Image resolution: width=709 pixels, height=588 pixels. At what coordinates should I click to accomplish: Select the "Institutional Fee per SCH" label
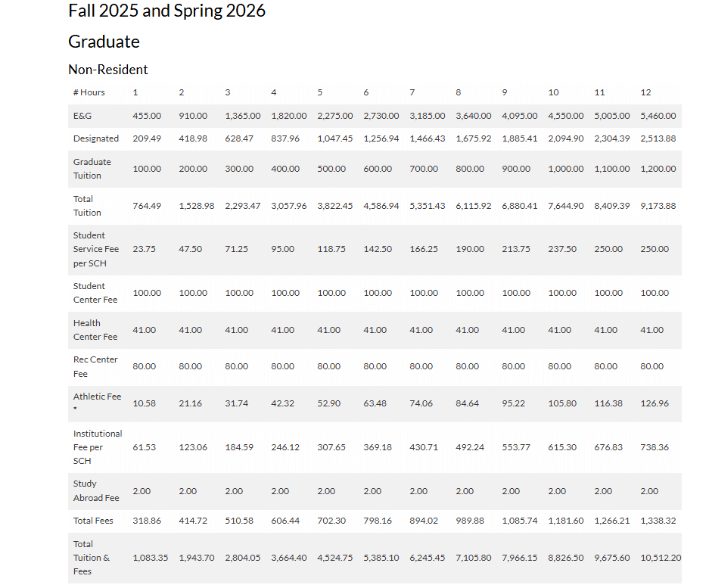(98, 447)
